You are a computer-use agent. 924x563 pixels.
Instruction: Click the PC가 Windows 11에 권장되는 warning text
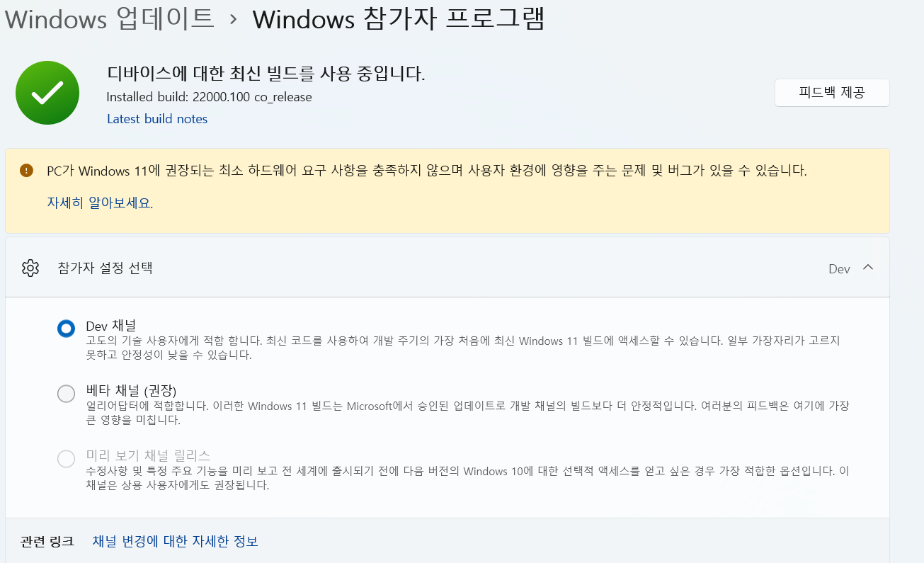pyautogui.click(x=427, y=171)
